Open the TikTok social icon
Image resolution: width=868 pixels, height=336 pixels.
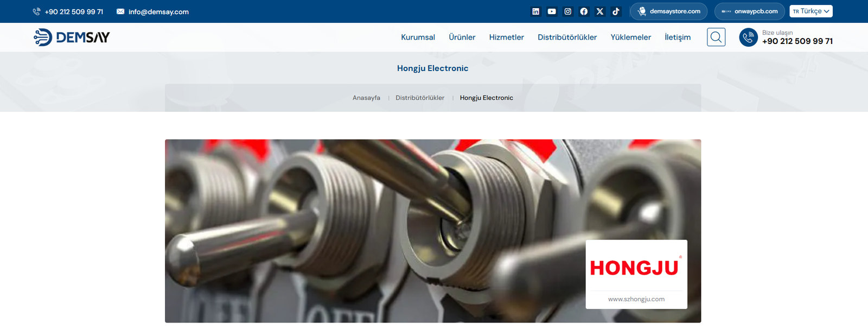click(x=616, y=11)
